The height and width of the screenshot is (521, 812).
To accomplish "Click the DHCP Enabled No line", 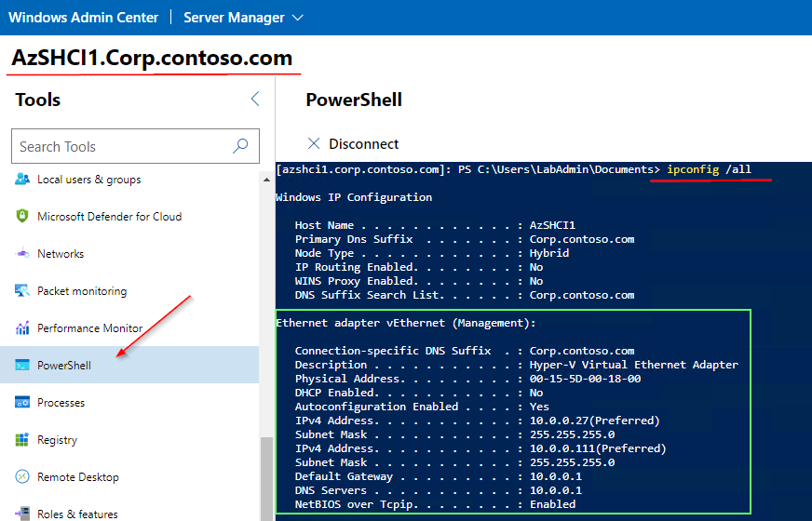I will point(419,393).
